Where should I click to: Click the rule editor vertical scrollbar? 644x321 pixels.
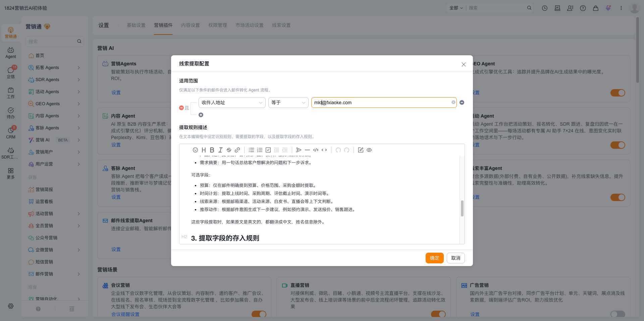[x=462, y=208]
